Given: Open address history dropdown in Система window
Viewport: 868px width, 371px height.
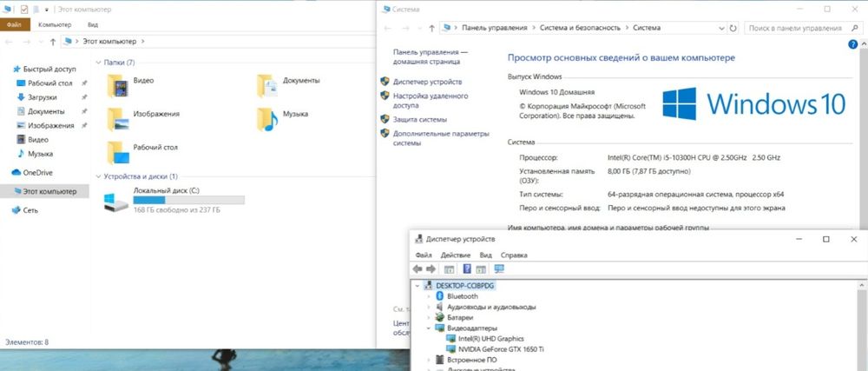Looking at the screenshot, I should pos(721,29).
